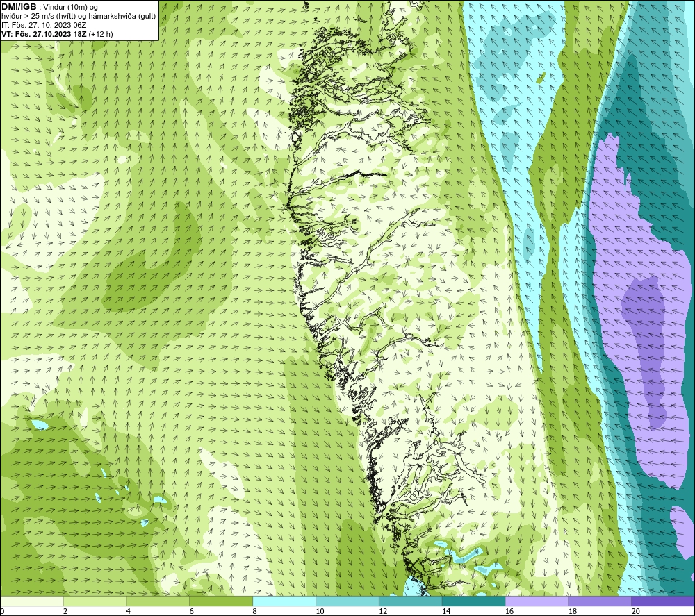Click the 6–8 m/s darker green swatch

coord(221,601)
